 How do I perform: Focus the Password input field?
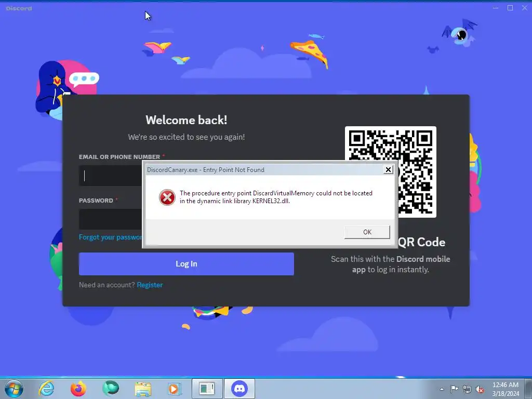111,219
